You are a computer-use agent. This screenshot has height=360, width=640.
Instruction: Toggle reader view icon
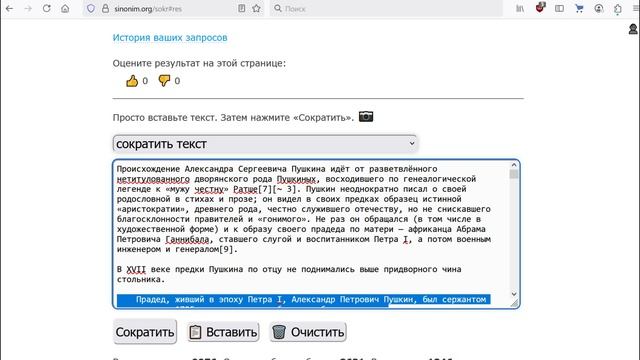[x=242, y=8]
